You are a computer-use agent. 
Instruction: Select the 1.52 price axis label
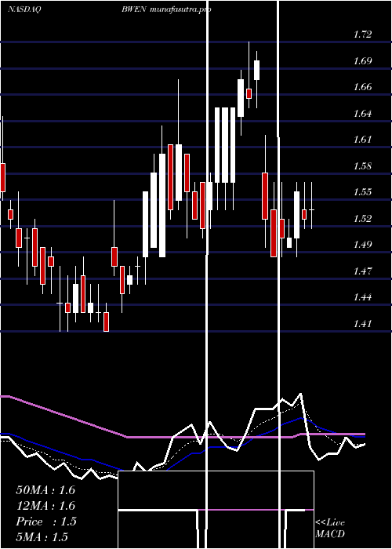[362, 219]
